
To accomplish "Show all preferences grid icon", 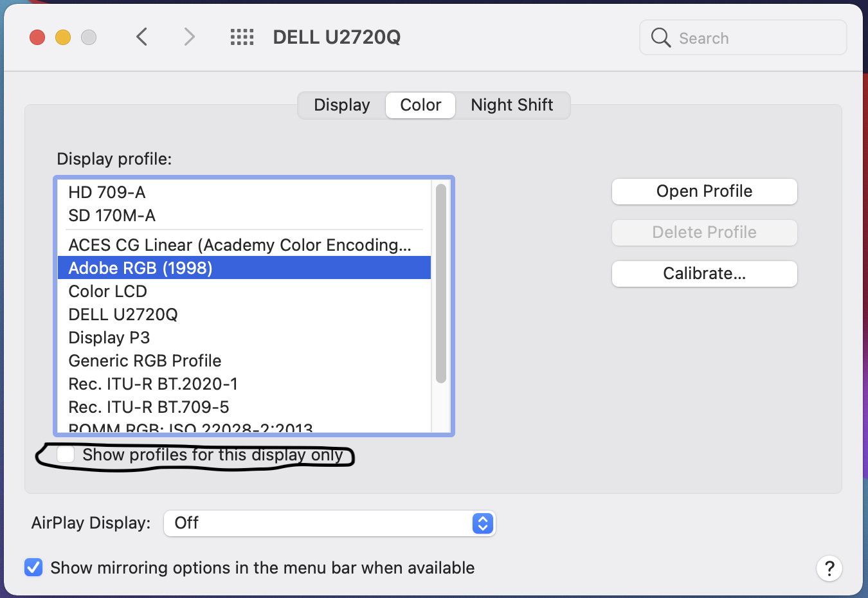I will coord(242,37).
